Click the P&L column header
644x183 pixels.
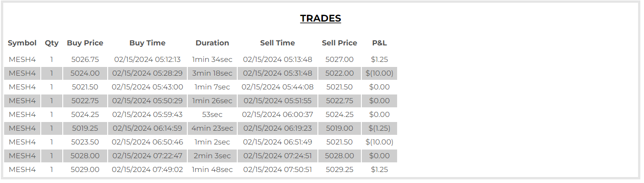380,43
